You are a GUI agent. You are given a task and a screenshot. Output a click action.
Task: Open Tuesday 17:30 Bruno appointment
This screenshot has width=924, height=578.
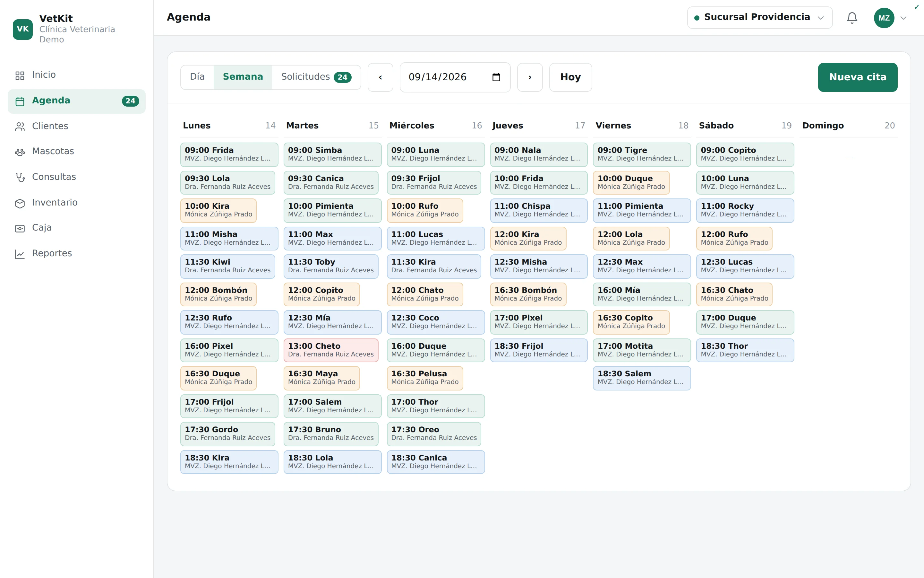[331, 434]
